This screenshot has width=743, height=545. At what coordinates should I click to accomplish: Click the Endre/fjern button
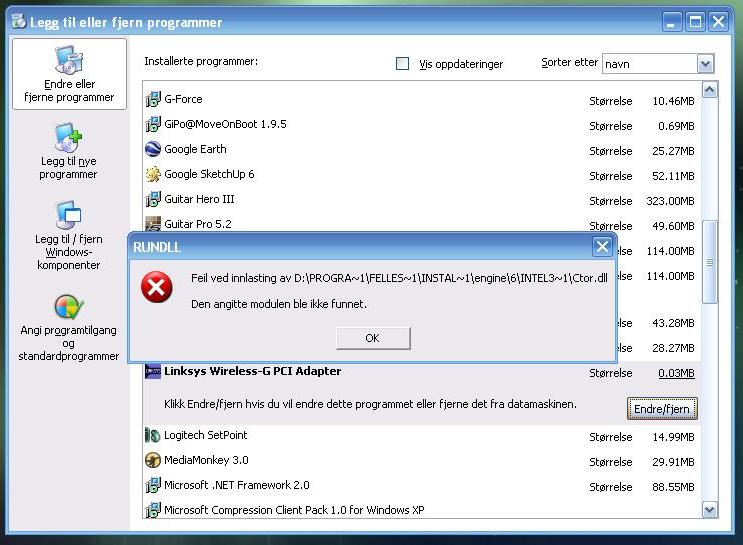coord(662,409)
